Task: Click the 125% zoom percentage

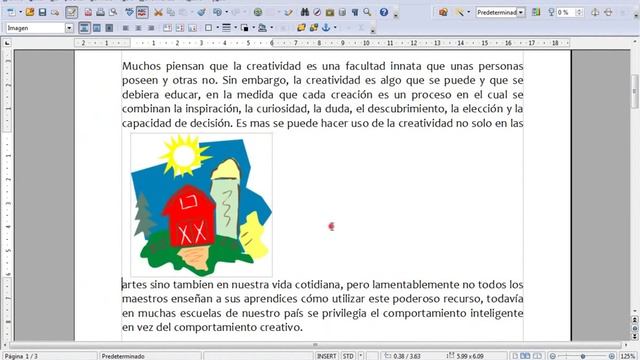Action: tap(628, 356)
